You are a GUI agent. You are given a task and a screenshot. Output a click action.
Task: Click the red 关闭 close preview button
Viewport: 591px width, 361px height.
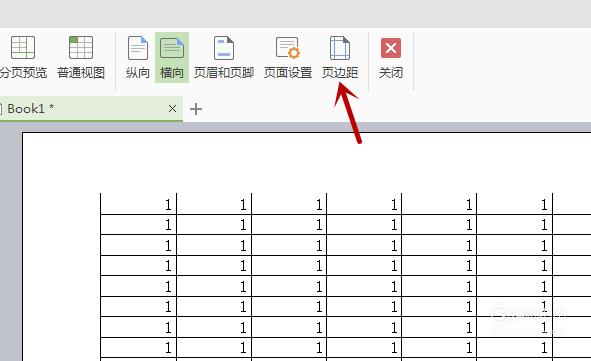point(391,57)
